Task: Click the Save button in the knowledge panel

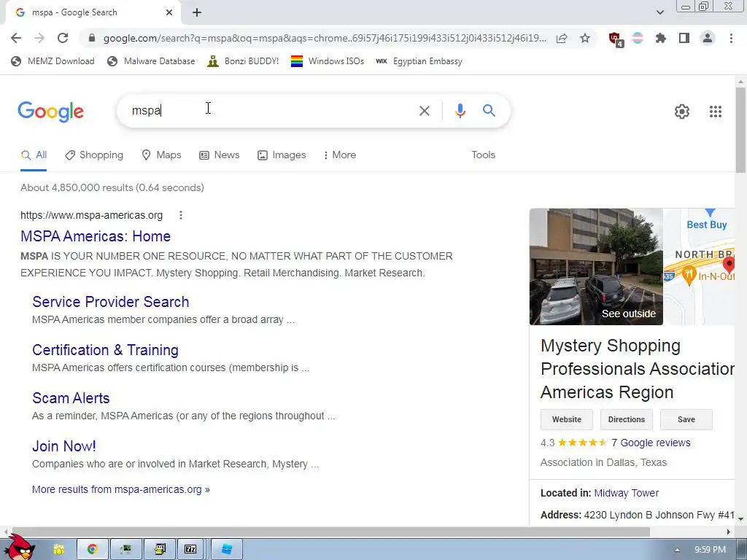Action: click(x=686, y=419)
